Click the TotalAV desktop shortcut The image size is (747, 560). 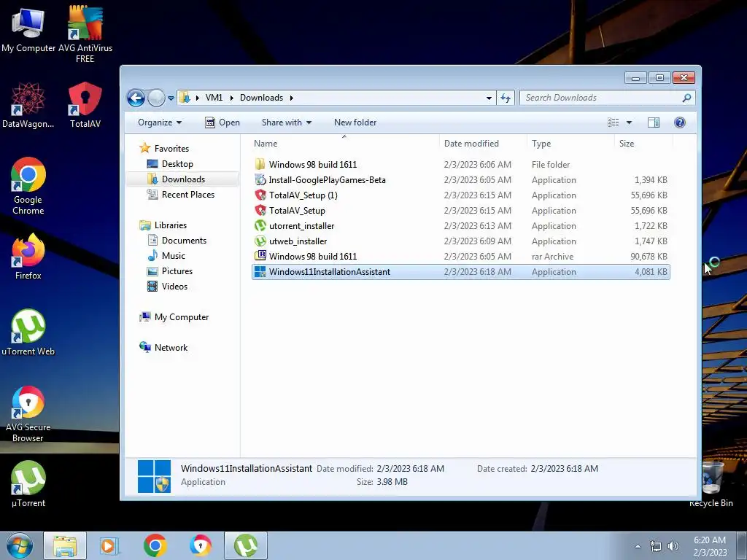tap(85, 106)
